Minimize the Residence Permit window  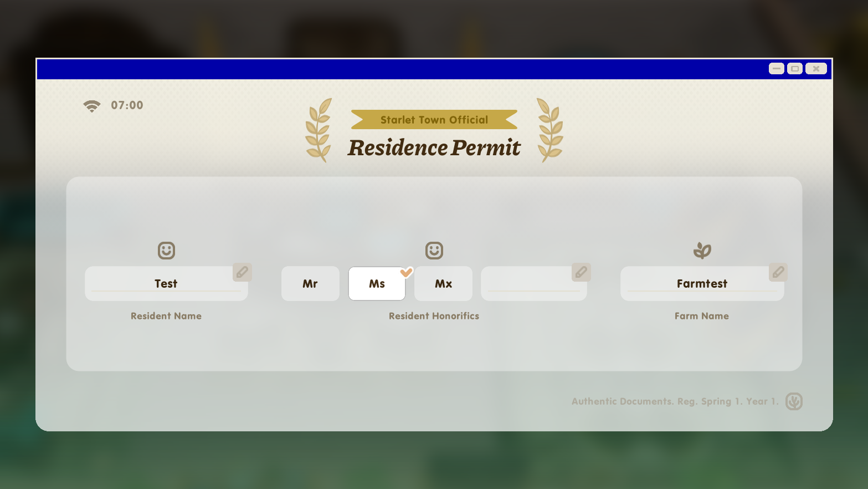point(777,69)
